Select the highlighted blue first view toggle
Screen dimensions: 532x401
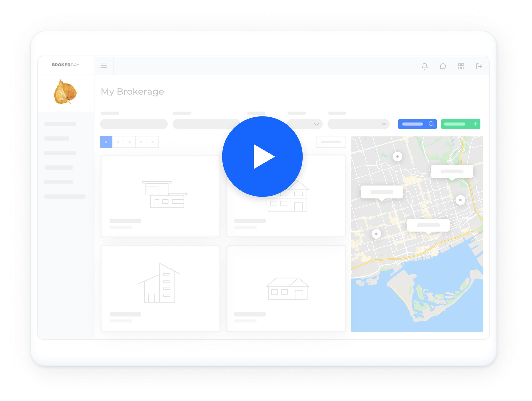[x=106, y=142]
